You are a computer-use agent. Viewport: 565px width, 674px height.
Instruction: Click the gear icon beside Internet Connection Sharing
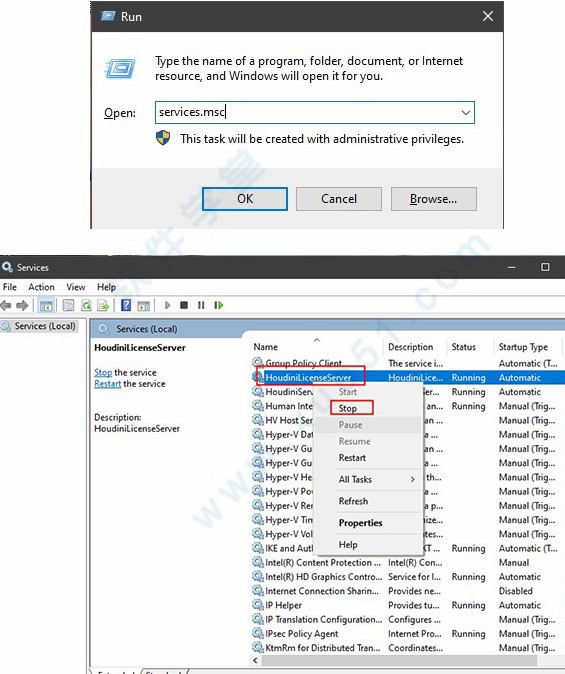258,591
